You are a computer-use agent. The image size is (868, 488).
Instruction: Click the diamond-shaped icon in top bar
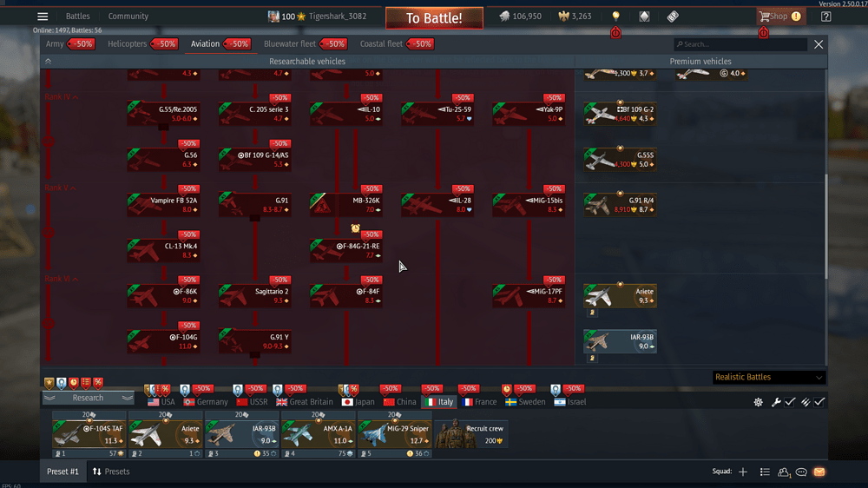[644, 16]
